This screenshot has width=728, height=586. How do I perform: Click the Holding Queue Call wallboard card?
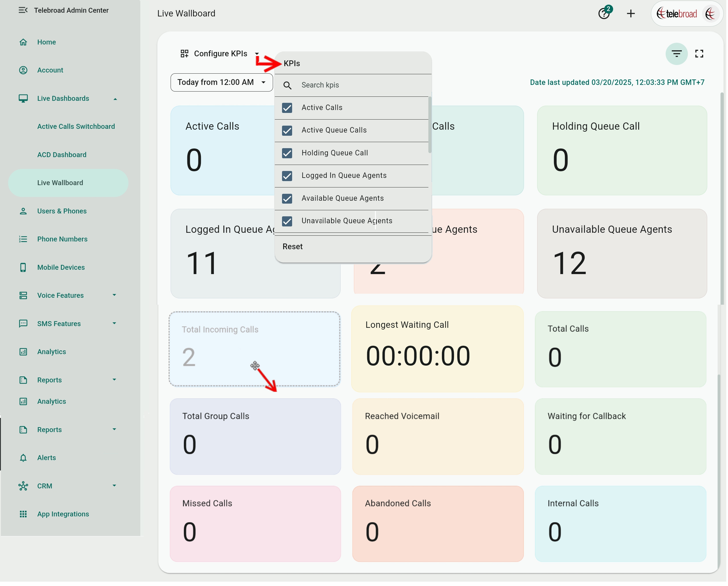(623, 151)
